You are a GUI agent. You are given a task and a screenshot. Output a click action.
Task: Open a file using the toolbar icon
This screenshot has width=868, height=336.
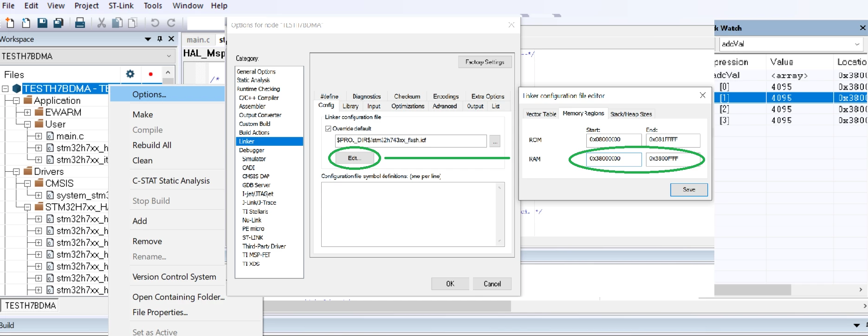pyautogui.click(x=26, y=23)
